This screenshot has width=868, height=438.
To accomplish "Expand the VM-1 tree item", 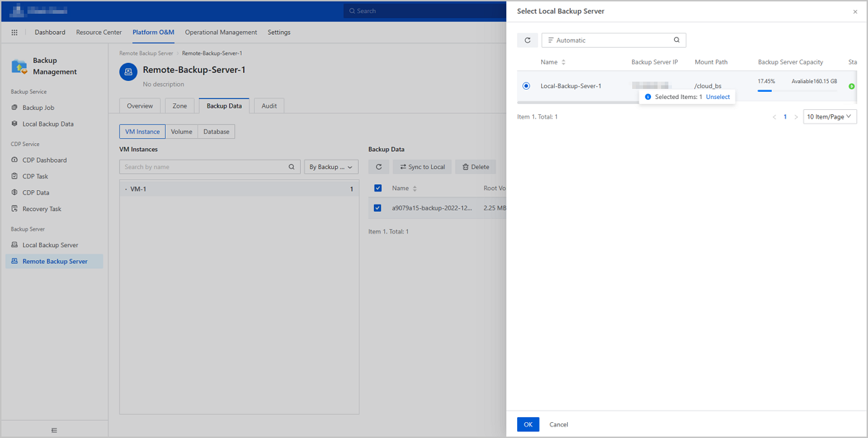I will click(126, 189).
